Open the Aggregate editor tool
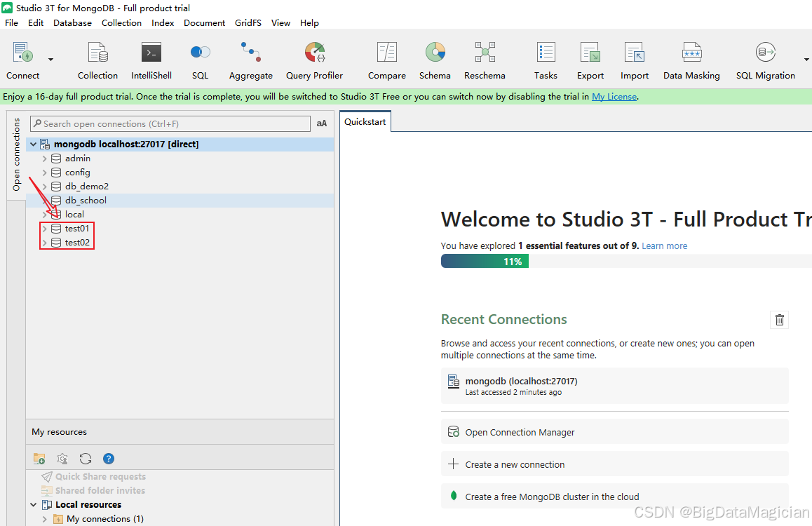Viewport: 812px width, 526px height. coord(250,60)
